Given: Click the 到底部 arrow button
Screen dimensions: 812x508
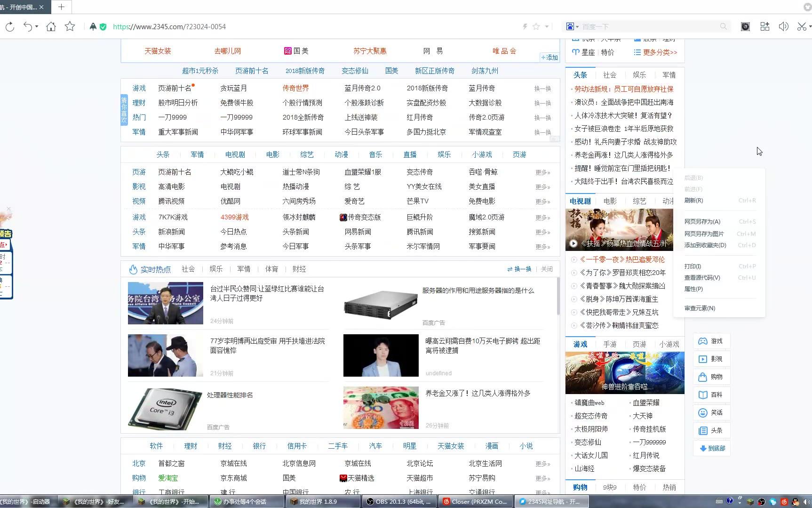Looking at the screenshot, I should (x=711, y=448).
